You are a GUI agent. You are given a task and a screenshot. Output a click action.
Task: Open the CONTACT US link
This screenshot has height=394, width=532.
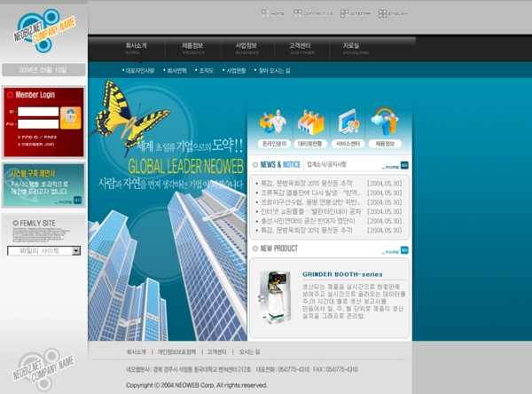click(318, 13)
